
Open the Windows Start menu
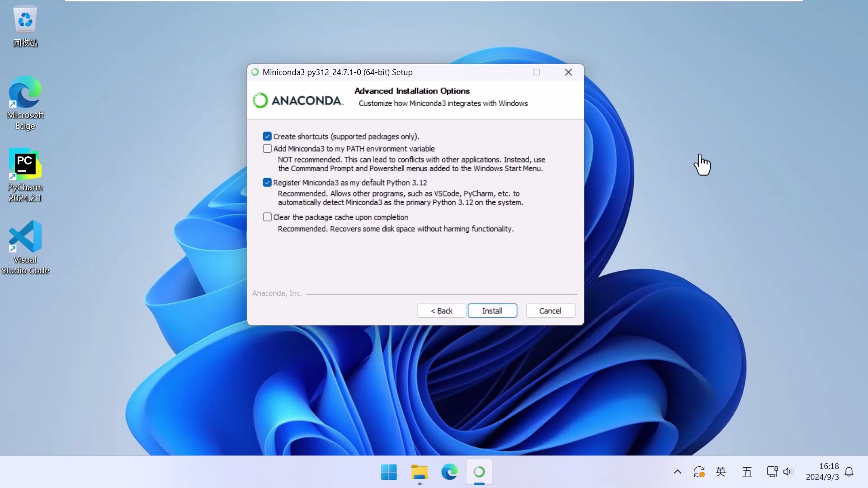click(389, 472)
